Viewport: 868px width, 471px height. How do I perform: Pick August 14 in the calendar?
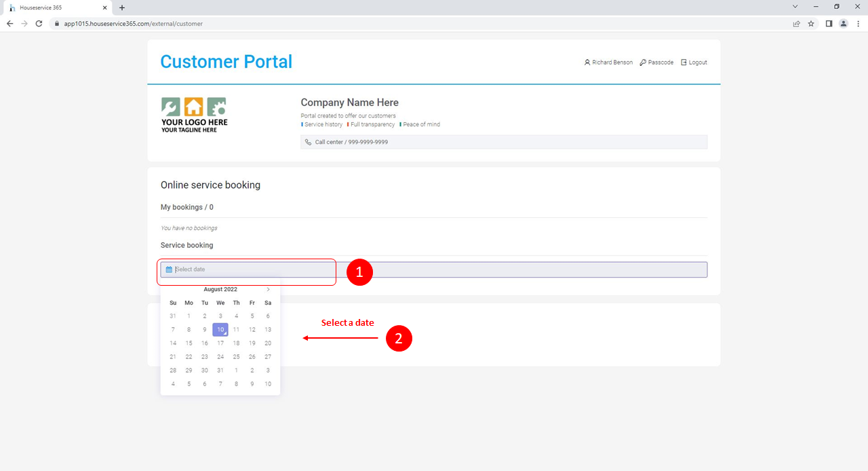tap(173, 343)
